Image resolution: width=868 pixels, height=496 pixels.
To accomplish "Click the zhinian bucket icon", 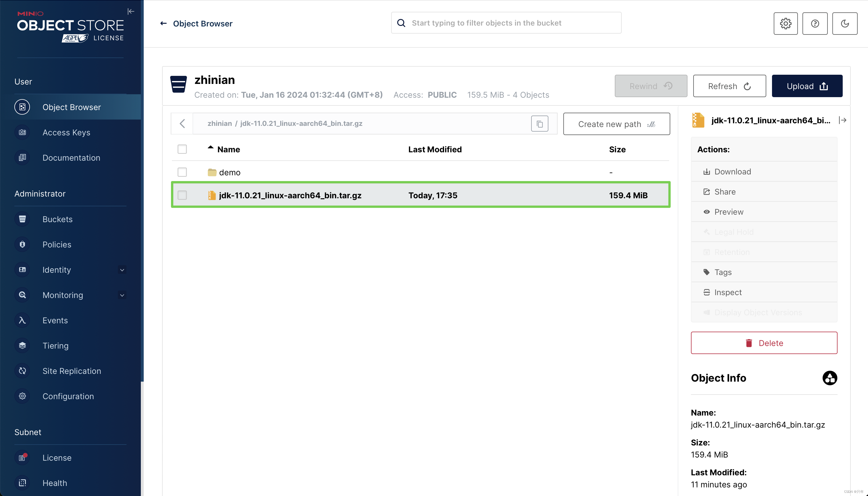I will [178, 84].
